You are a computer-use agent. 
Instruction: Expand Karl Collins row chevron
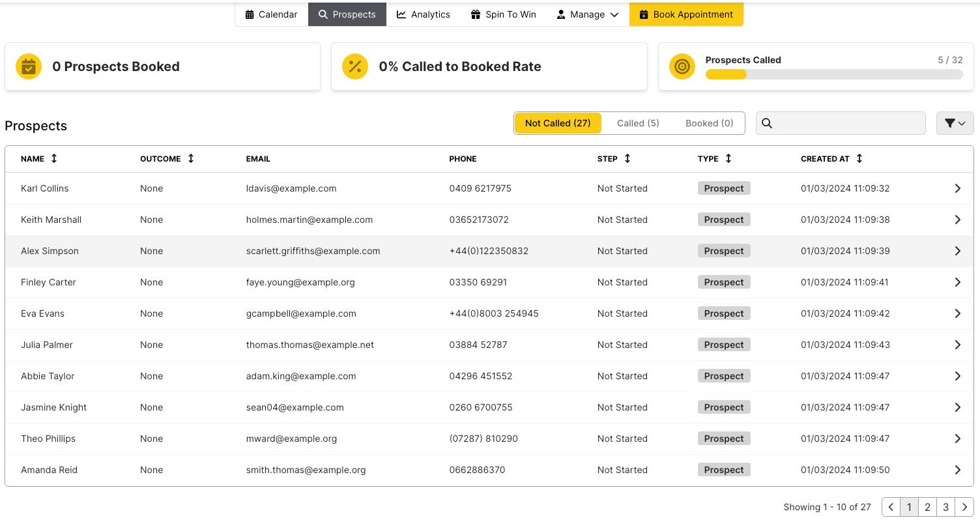[x=957, y=188]
